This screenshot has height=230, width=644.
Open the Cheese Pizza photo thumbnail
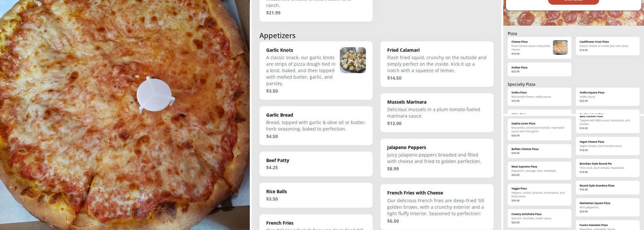560,47
